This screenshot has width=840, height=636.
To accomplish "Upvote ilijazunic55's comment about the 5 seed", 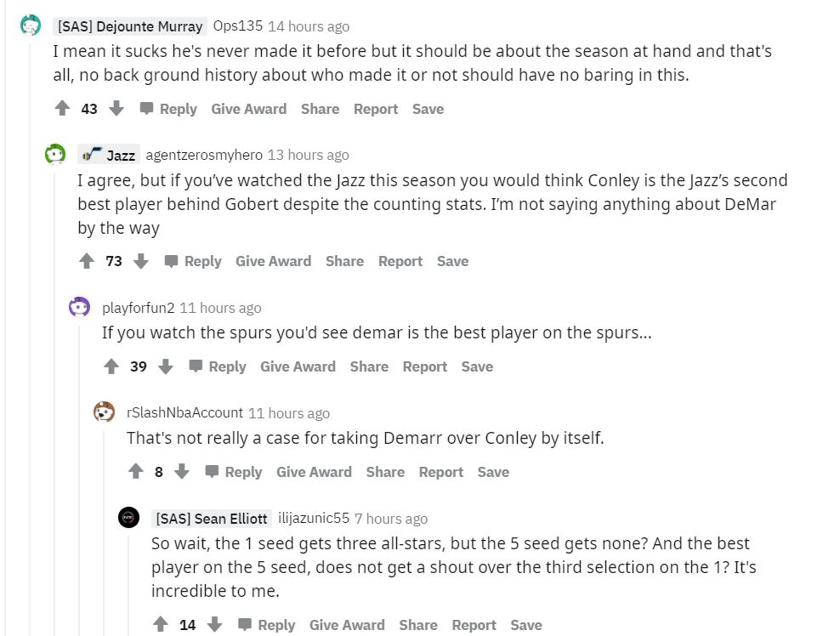I will tap(160, 624).
